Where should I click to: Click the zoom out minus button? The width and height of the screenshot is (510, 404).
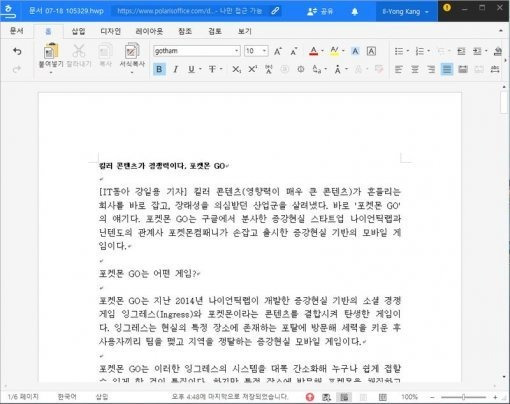(x=432, y=397)
